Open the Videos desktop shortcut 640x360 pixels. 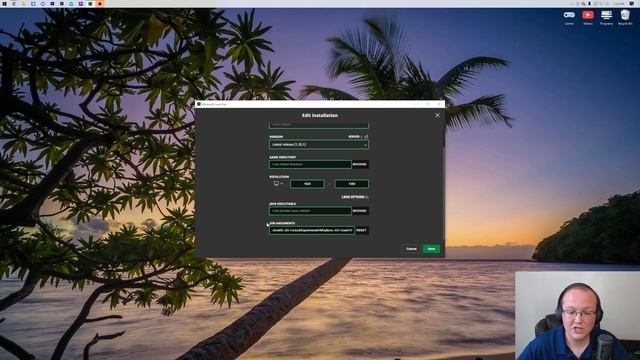588,18
